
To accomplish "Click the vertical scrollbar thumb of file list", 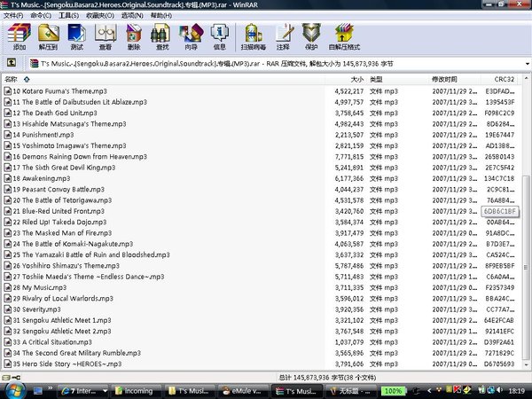I will [526, 268].
